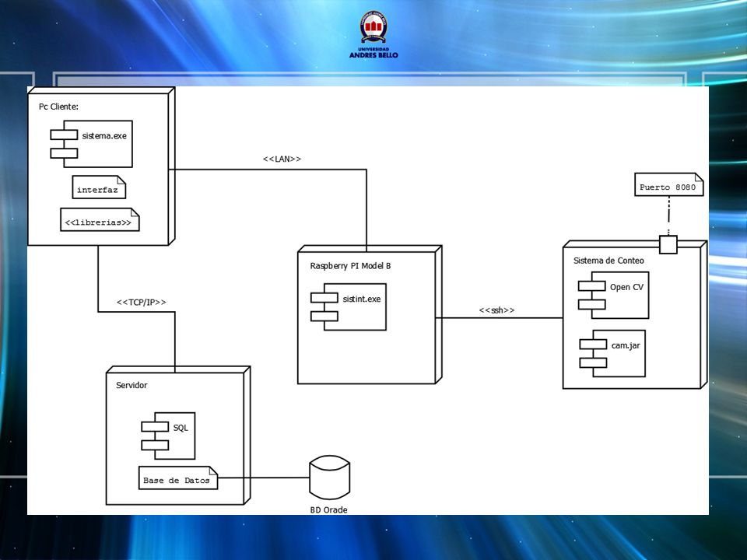Viewport: 747px width, 560px height.
Task: Click the port square on Sistema de Conteo
Action: pos(668,244)
